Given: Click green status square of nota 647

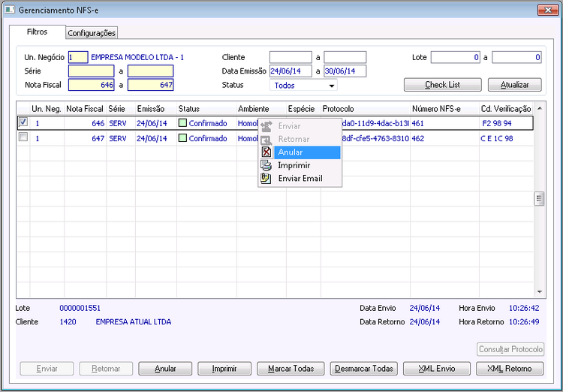Looking at the screenshot, I should point(182,138).
